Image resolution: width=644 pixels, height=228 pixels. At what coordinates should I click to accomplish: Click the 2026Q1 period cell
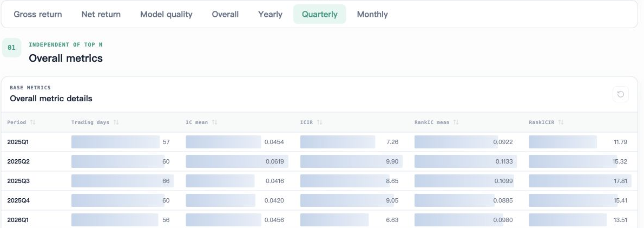(x=18, y=220)
